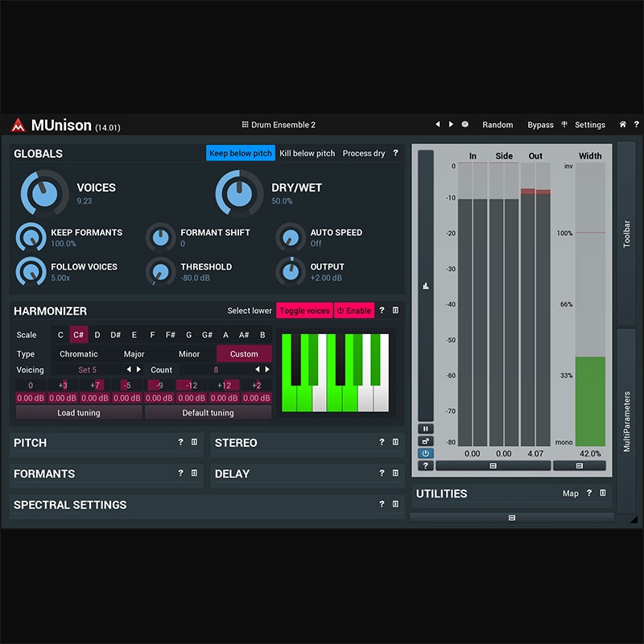The height and width of the screenshot is (644, 644).
Task: Open the help question mark in header
Action: coord(636,124)
